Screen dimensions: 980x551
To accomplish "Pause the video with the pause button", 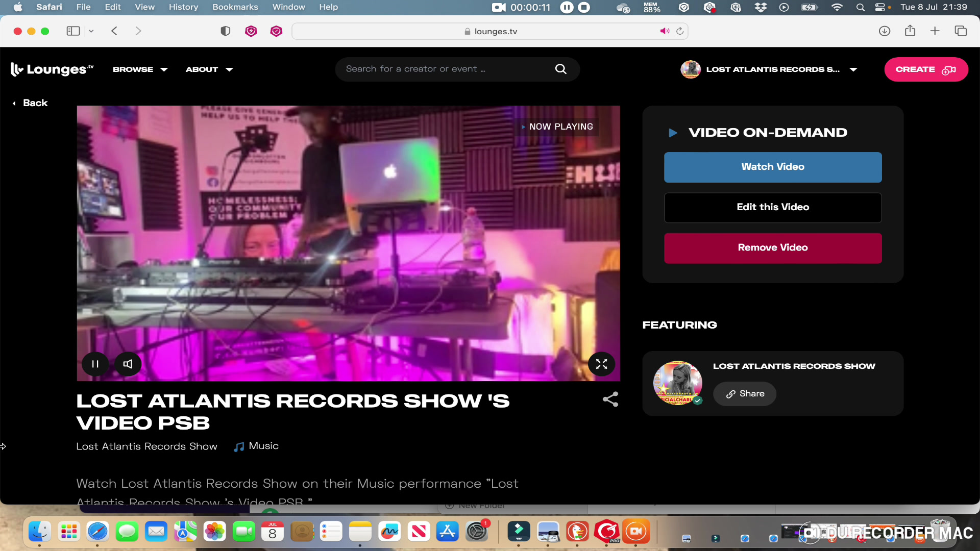I will coord(95,364).
